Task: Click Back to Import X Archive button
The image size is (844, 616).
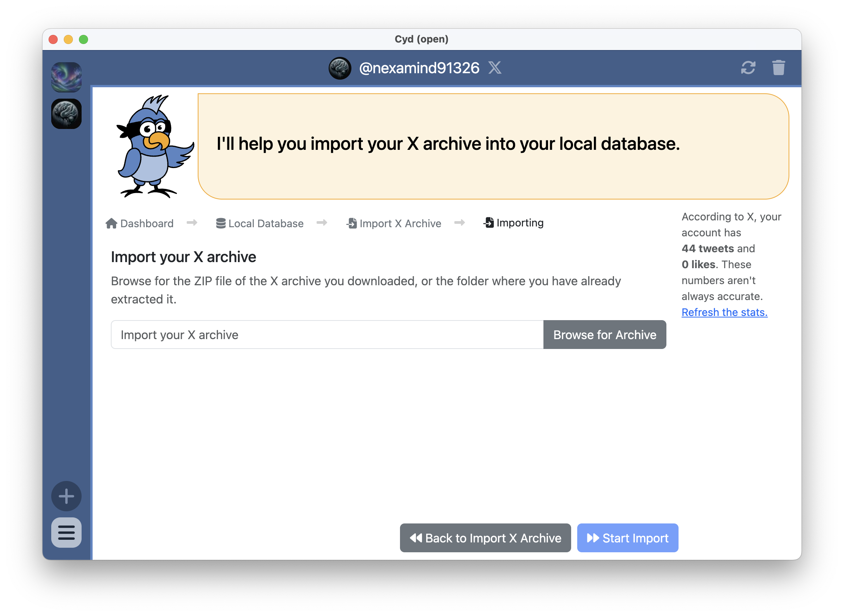Action: 485,538
